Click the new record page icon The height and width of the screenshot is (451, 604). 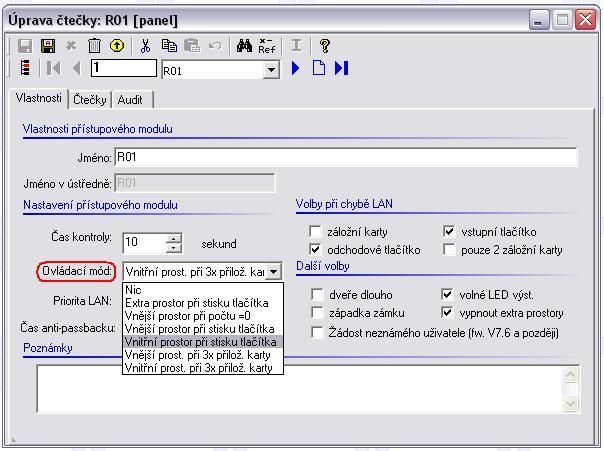[319, 68]
